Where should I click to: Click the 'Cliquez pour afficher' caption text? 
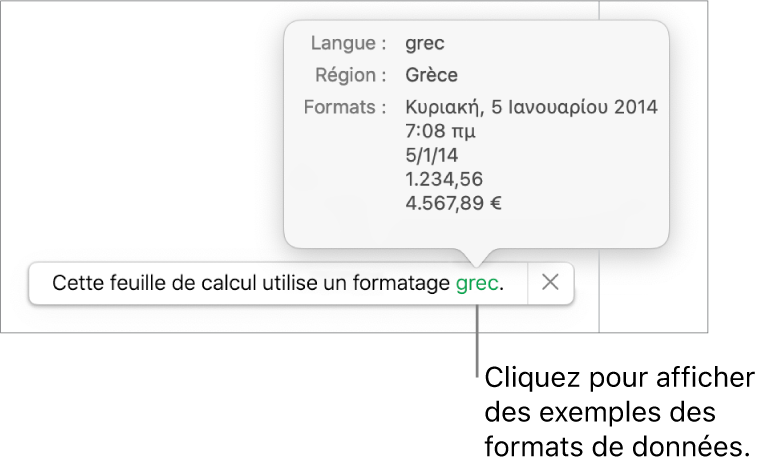pyautogui.click(x=620, y=382)
